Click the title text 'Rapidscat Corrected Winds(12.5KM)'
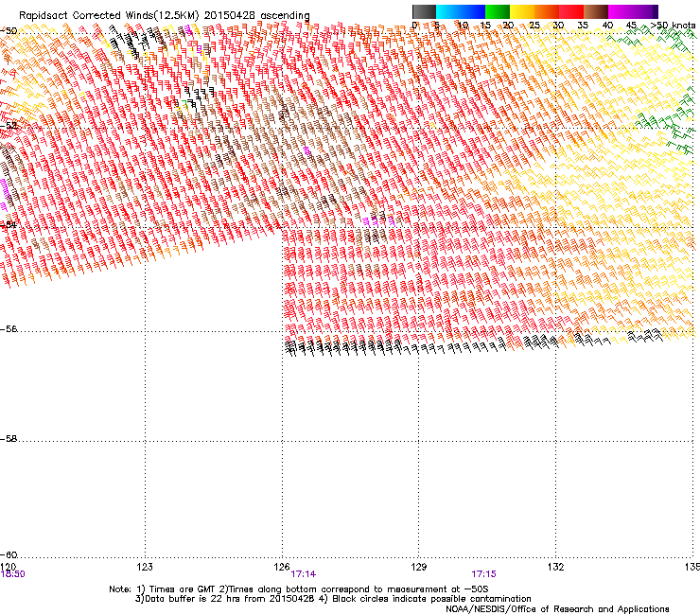 pos(109,15)
